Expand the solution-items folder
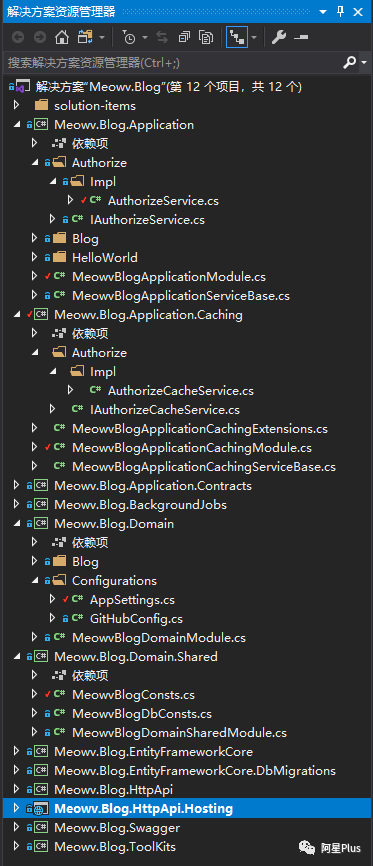This screenshot has width=373, height=866. pos(16,105)
